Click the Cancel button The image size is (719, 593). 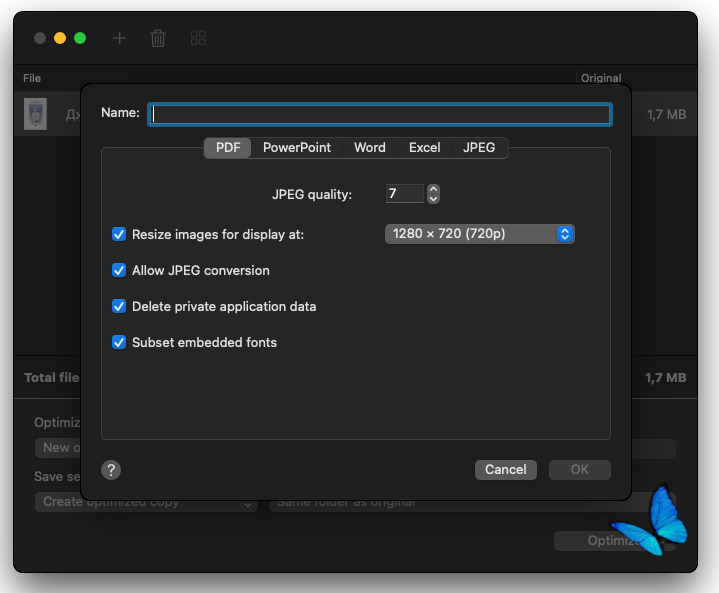[506, 470]
